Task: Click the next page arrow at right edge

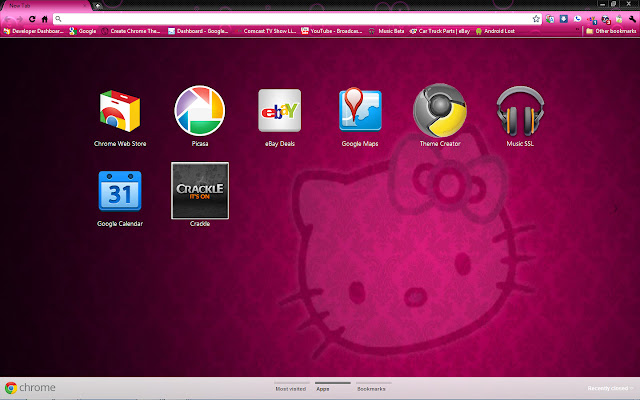Action: tap(616, 209)
